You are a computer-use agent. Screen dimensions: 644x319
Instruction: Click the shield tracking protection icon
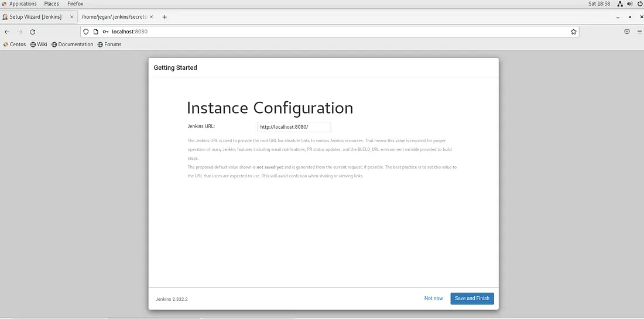click(86, 32)
